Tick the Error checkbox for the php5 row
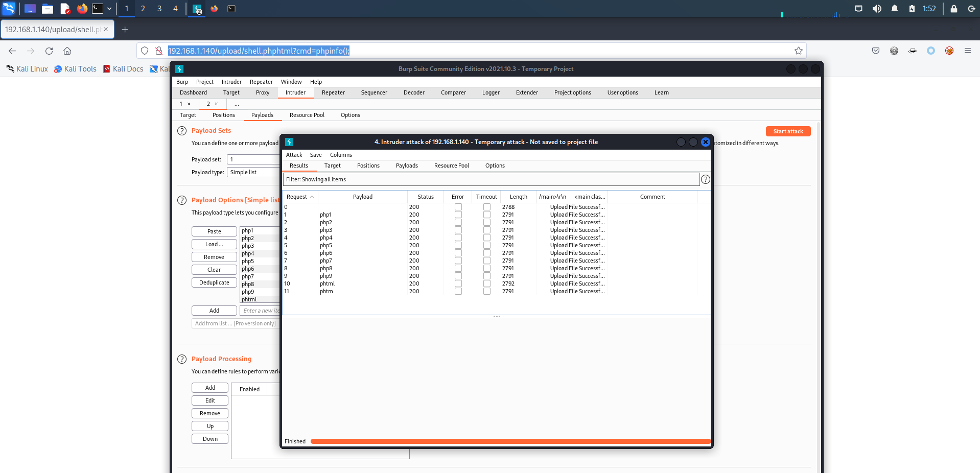This screenshot has height=473, width=980. click(x=458, y=245)
